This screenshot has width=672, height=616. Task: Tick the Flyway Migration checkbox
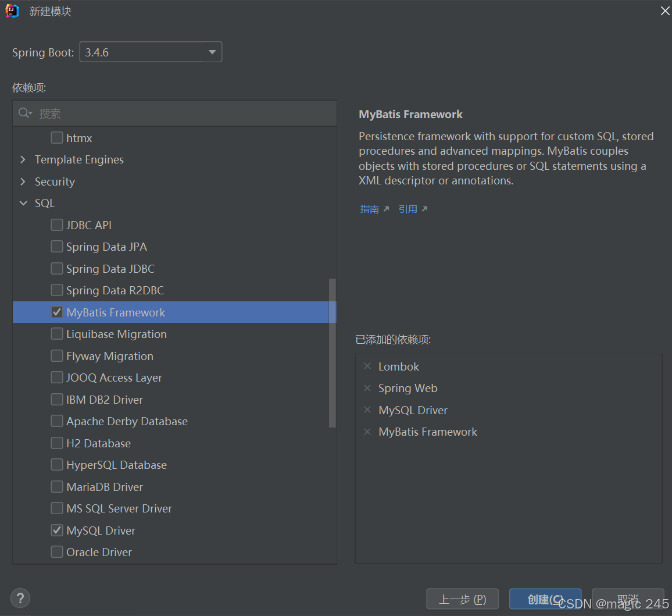[56, 356]
